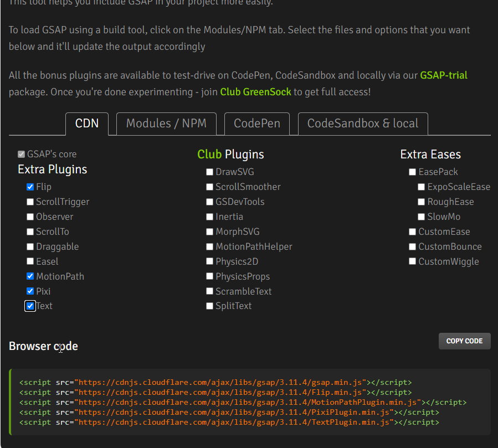Click the Extra Plugins heading
This screenshot has height=448, width=498.
click(53, 169)
